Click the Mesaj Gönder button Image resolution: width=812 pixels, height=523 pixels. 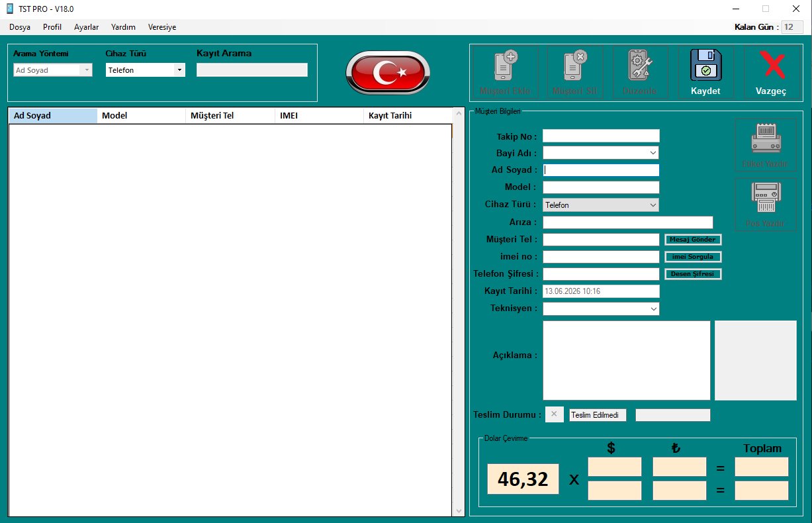pos(693,240)
